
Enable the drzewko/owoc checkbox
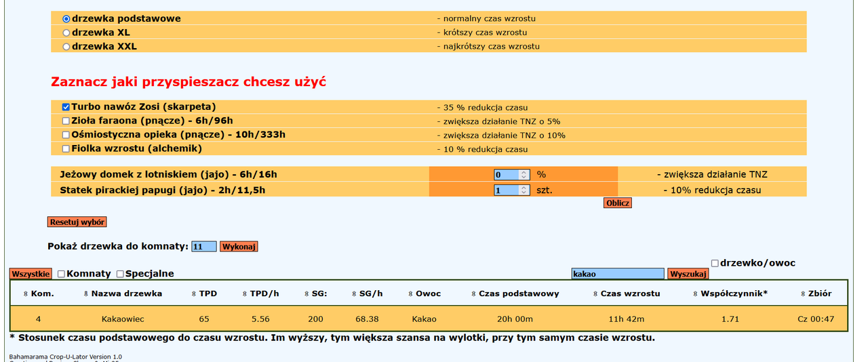715,263
